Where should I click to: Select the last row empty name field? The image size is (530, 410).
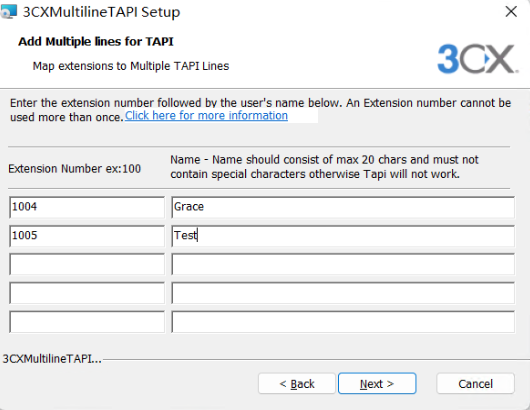coord(343,322)
